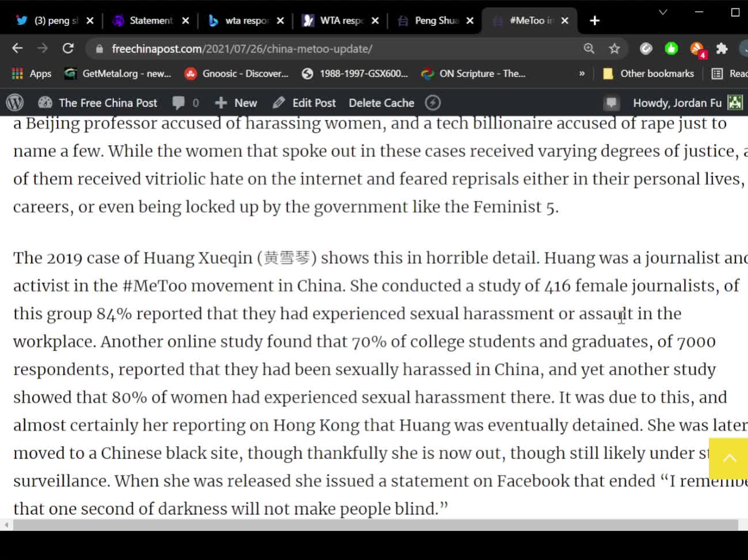Close the wta respon tab
This screenshot has width=748, height=560.
click(x=280, y=21)
